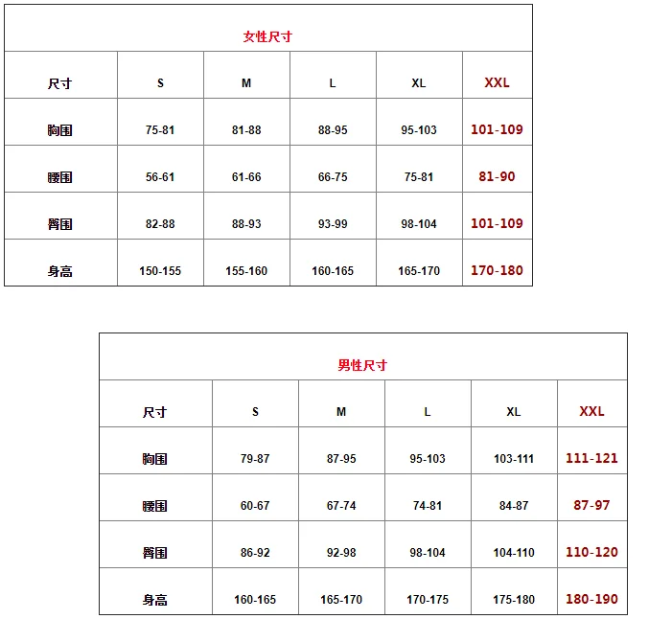The image size is (672, 642).
Task: Select men's S hip value 86-92
Action: (255, 553)
